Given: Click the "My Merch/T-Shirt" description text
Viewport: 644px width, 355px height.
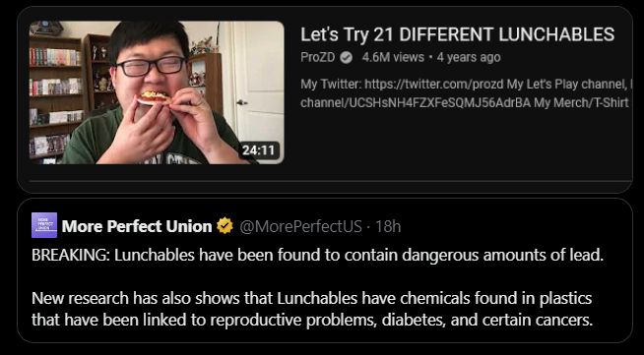Looking at the screenshot, I should (581, 102).
